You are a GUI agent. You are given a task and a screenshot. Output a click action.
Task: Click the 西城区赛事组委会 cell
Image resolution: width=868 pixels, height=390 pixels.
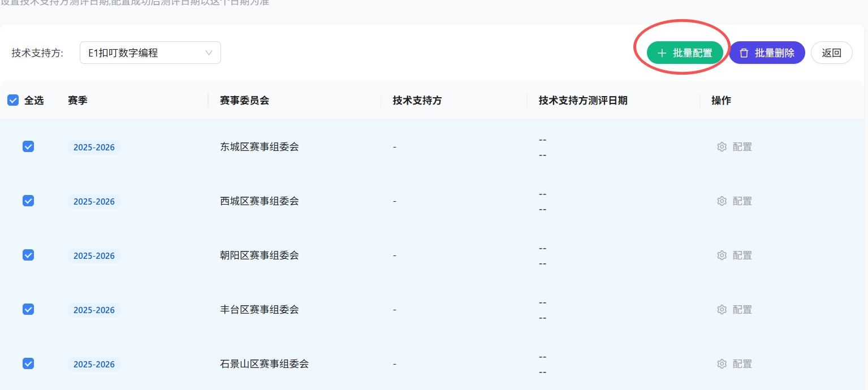click(260, 201)
